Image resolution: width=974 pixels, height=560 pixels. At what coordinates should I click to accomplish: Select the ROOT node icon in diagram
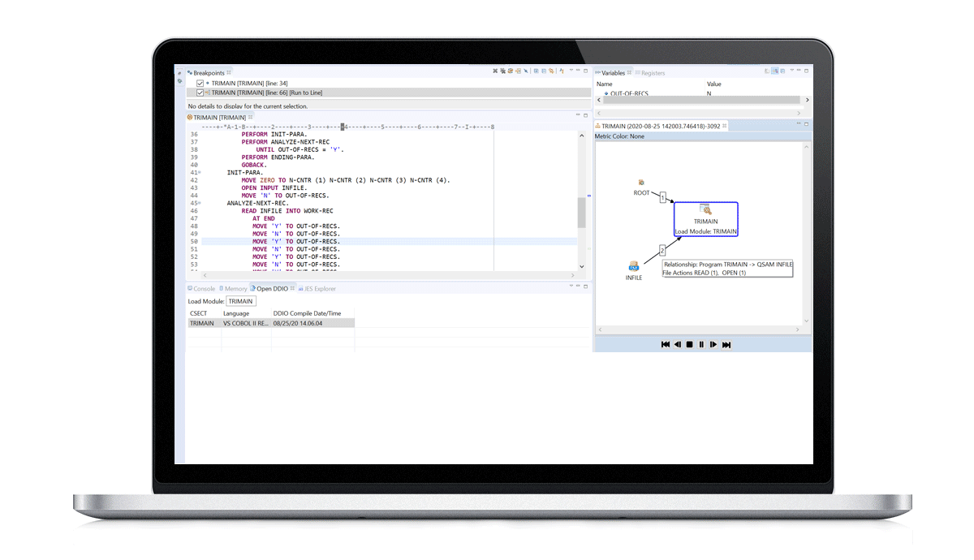coord(641,183)
